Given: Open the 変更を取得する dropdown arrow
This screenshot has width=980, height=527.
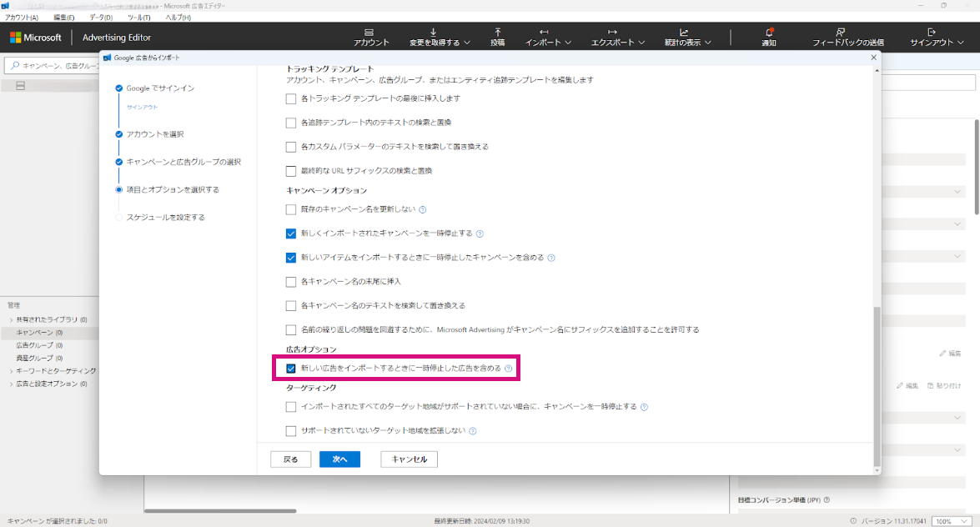Looking at the screenshot, I should click(467, 43).
